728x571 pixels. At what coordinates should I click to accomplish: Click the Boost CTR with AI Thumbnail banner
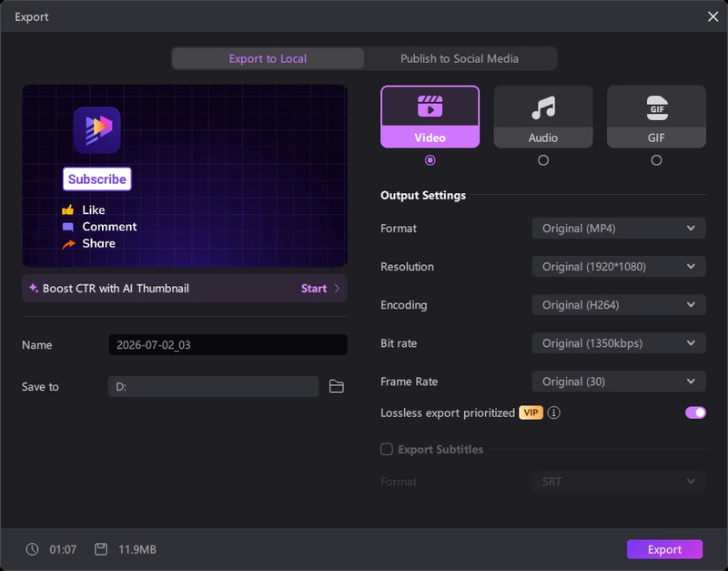(185, 288)
